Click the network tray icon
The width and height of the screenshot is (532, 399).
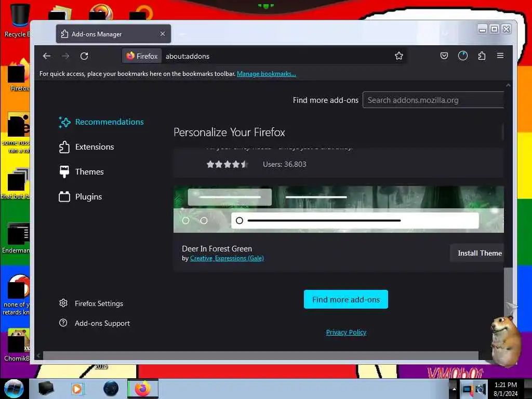click(x=468, y=389)
